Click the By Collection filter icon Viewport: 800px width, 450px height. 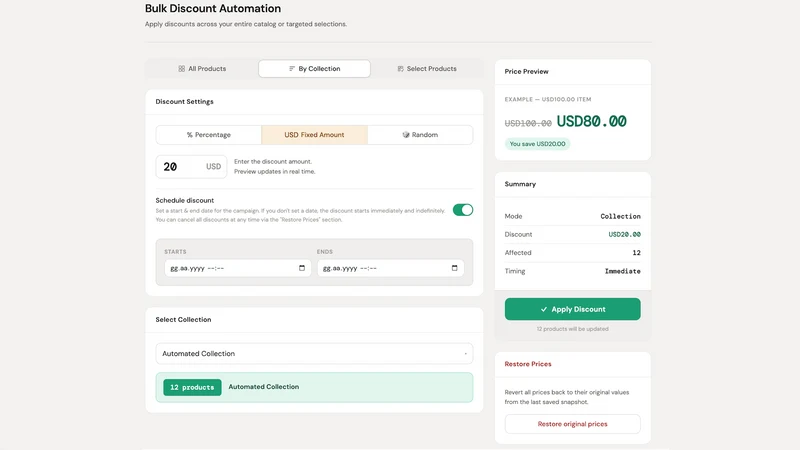[x=292, y=68]
